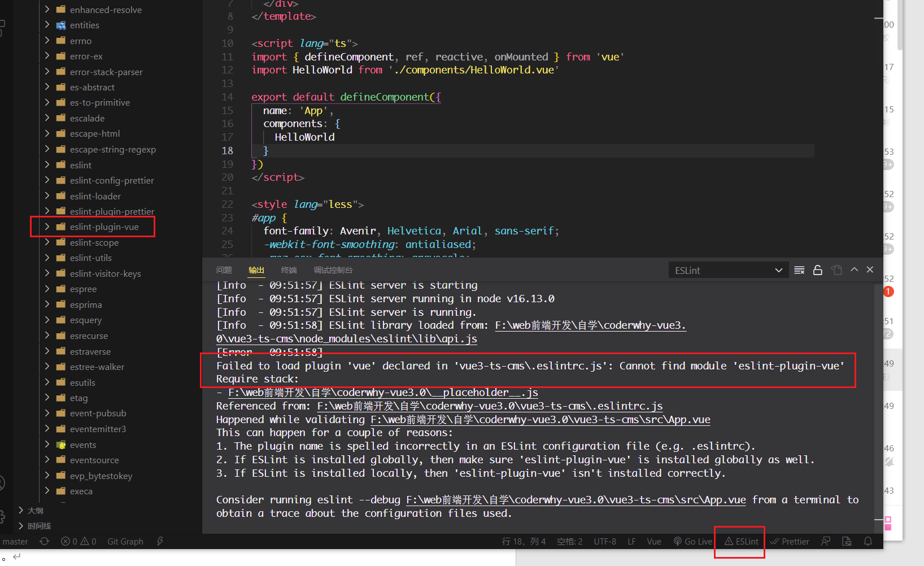
Task: Open Git Graph from status bar
Action: [125, 541]
